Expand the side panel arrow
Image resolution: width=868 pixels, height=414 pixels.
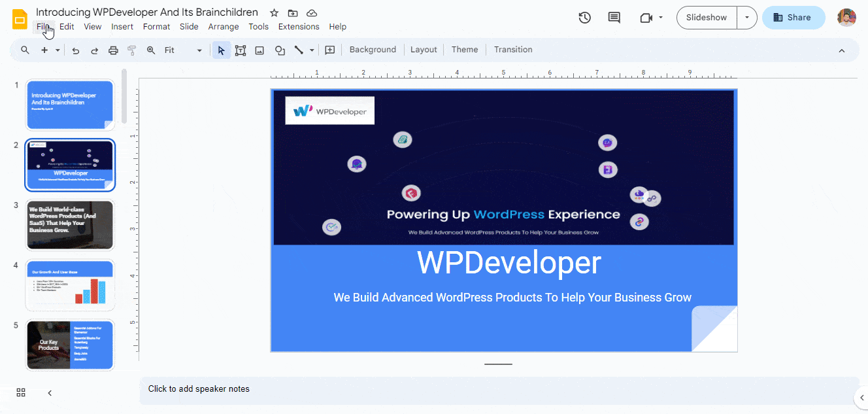[x=861, y=397]
